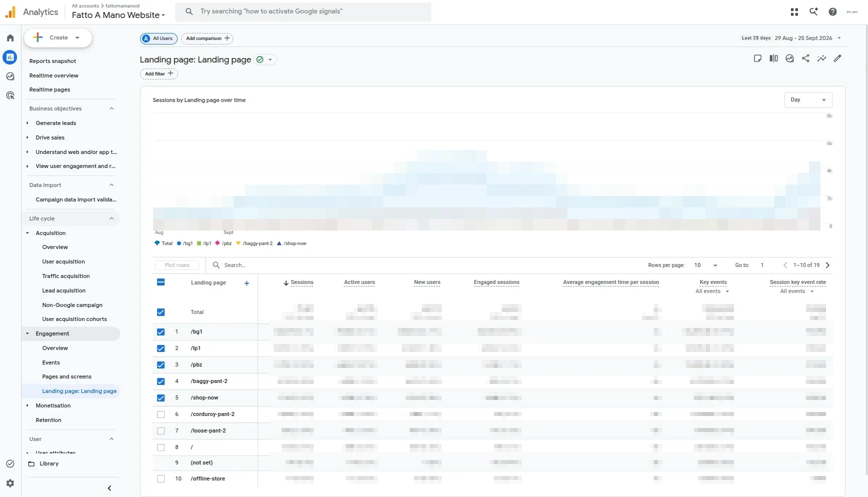Click the account avatar in top right
The height and width of the screenshot is (497, 868).
(852, 12)
